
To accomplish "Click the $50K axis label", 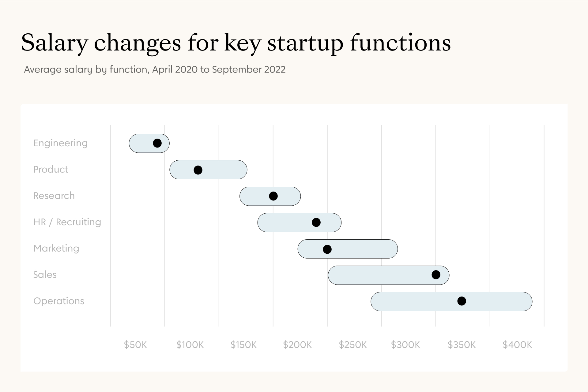I will tap(135, 345).
